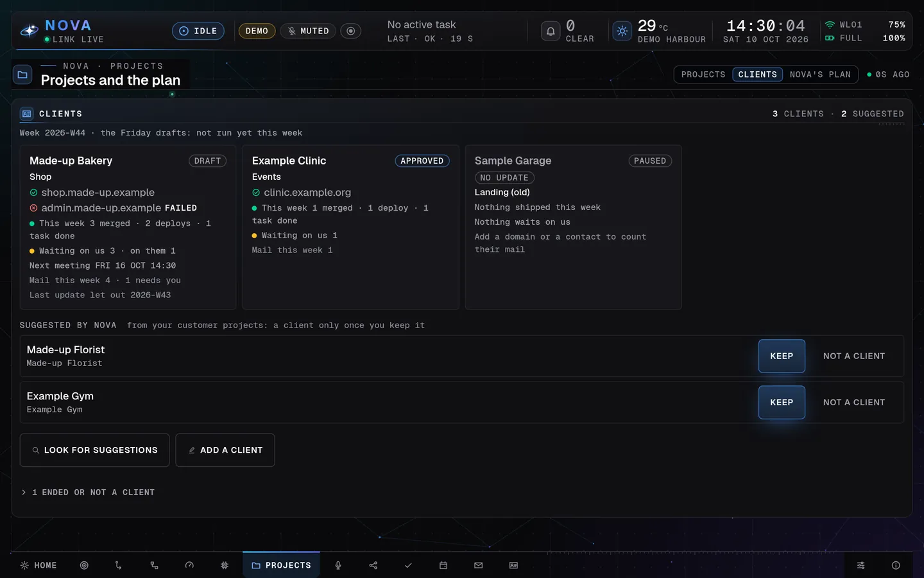Click the notification bell icon
Image resolution: width=924 pixels, height=578 pixels.
(x=551, y=31)
